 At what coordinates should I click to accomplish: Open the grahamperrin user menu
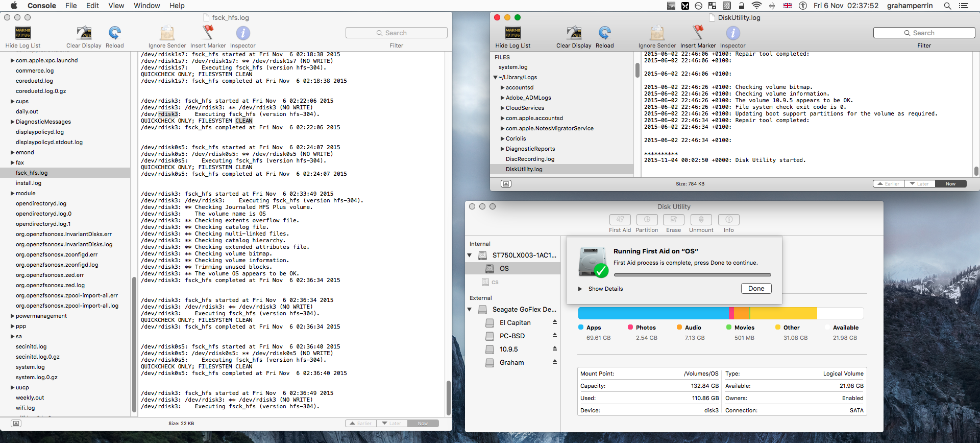point(910,6)
